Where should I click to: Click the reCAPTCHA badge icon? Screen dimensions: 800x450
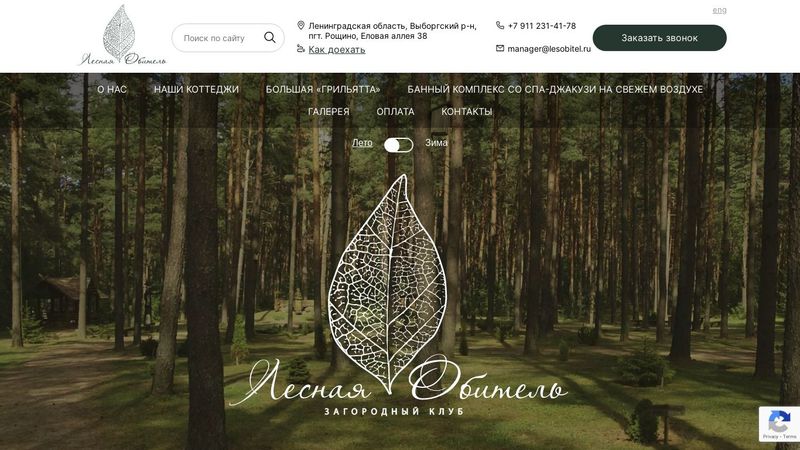click(x=779, y=424)
